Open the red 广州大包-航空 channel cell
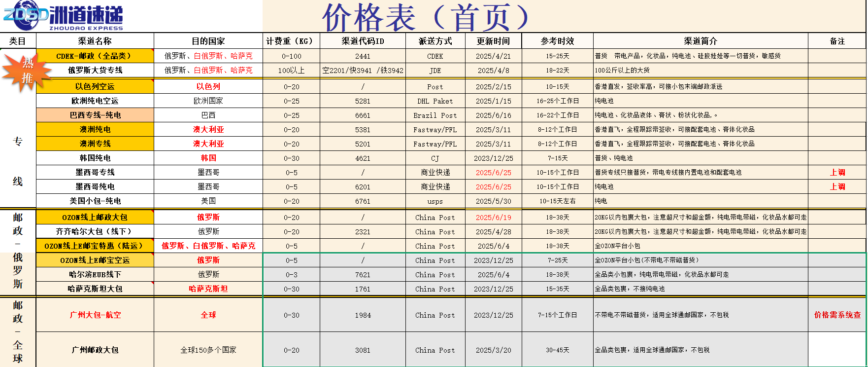 point(95,315)
